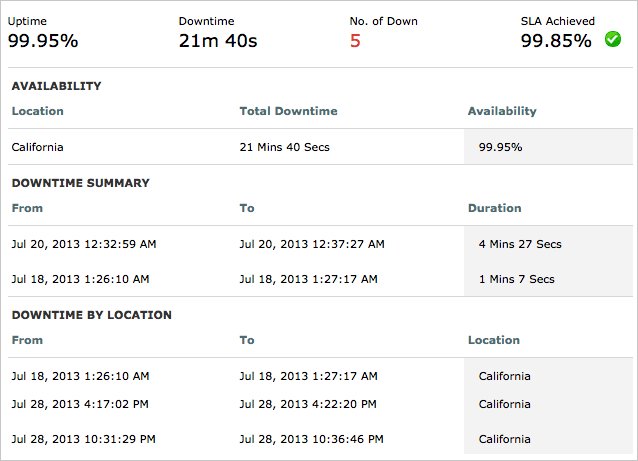
Task: Click the DOWNTIME BY LOCATION heading
Action: point(91,315)
